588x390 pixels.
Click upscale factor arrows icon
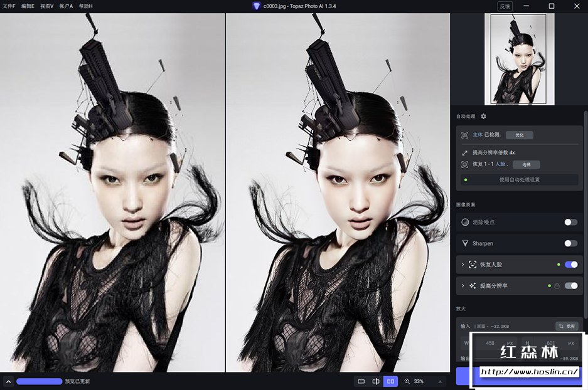tap(464, 153)
